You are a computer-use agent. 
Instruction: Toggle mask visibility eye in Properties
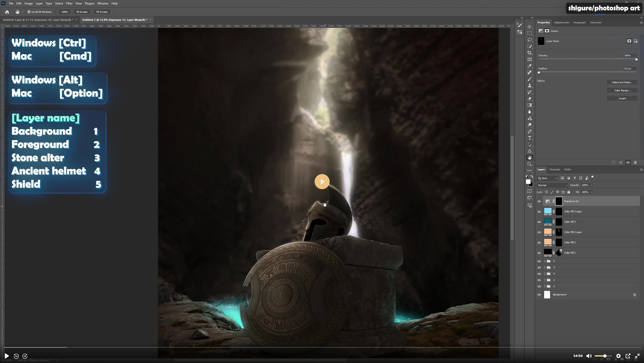tap(628, 163)
